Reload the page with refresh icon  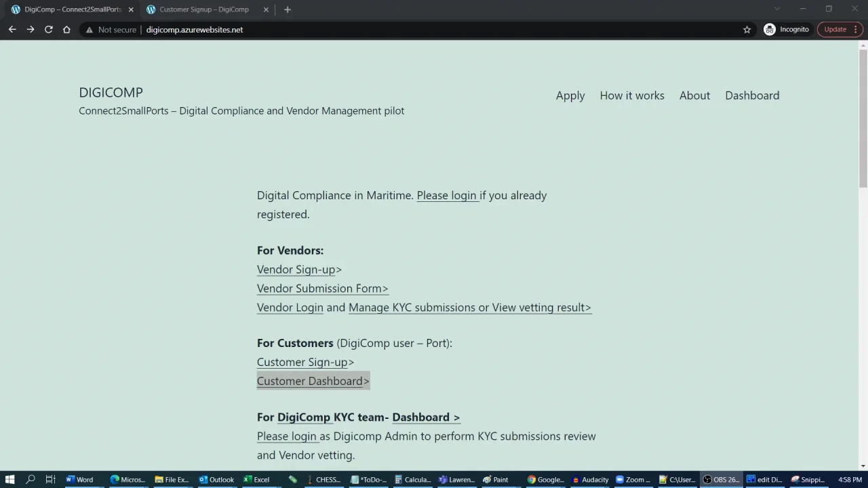tap(49, 29)
